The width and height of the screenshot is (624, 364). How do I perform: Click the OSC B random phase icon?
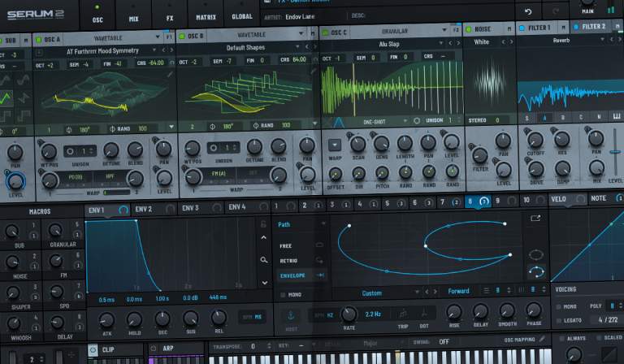[256, 126]
